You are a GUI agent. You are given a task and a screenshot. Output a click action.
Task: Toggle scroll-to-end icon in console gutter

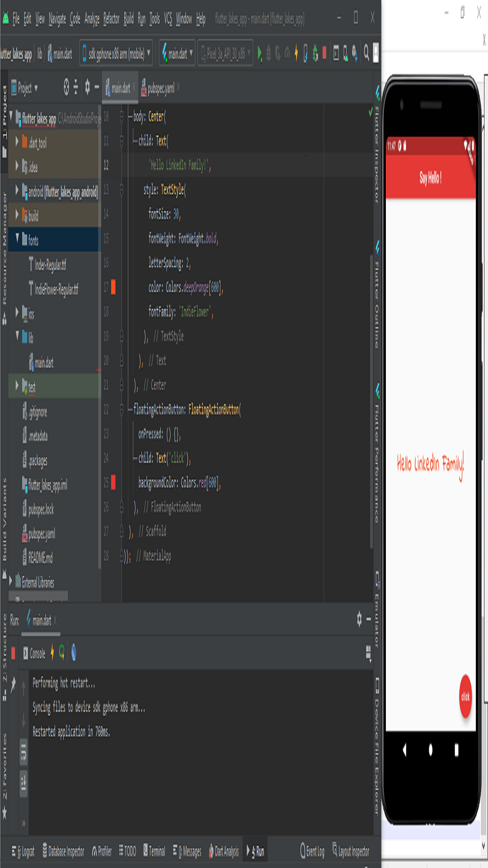tap(24, 783)
